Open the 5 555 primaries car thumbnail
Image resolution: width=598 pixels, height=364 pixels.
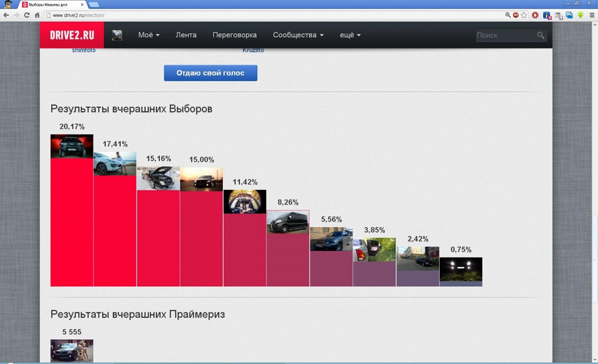point(72,351)
